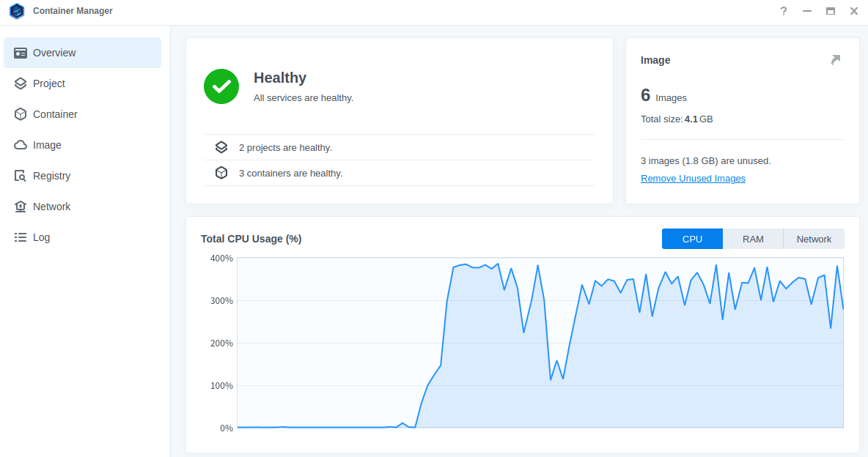Screen dimensions: 868x457
Task: Click the 'Healthy' status heading
Action: tap(280, 78)
